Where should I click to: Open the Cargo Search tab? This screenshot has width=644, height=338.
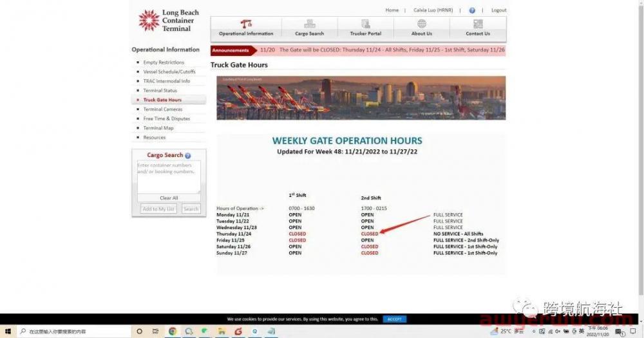tap(310, 28)
